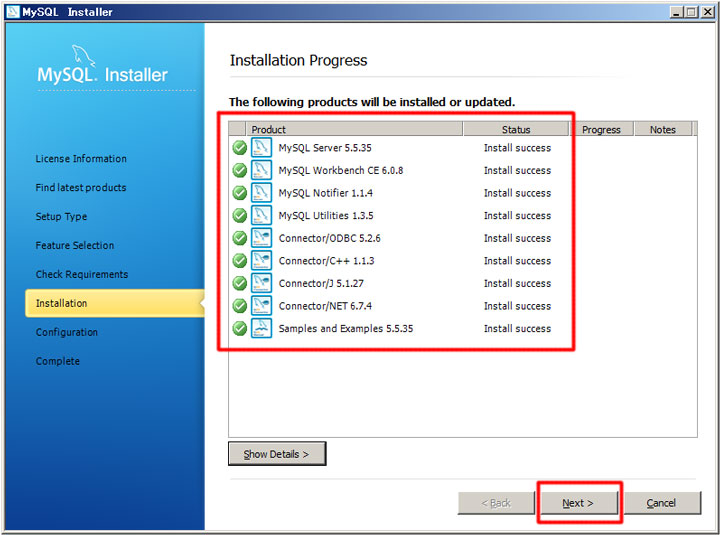Select the Connector/C++ 1.1.3 row text
Screen dimensions: 720x535
326,260
